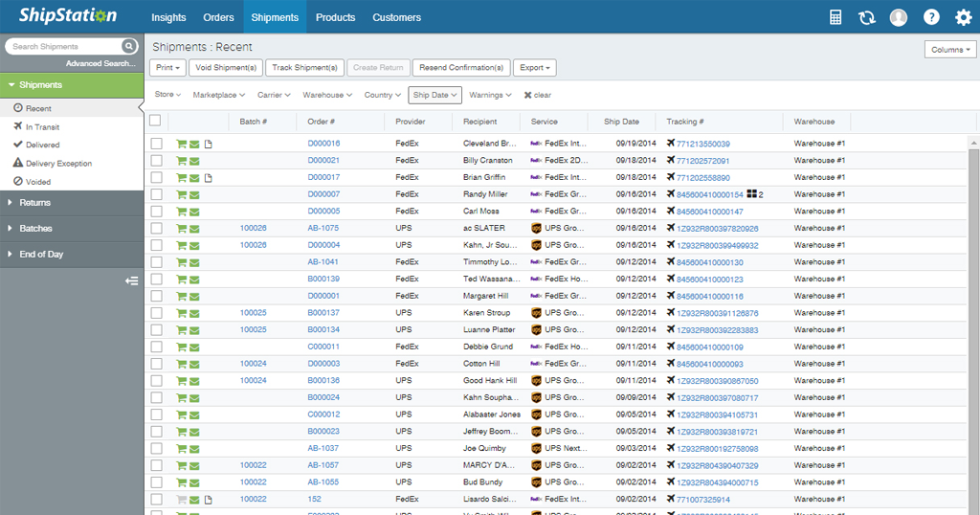
Task: Click plane icon beside tracking 771213550039
Action: tap(671, 144)
